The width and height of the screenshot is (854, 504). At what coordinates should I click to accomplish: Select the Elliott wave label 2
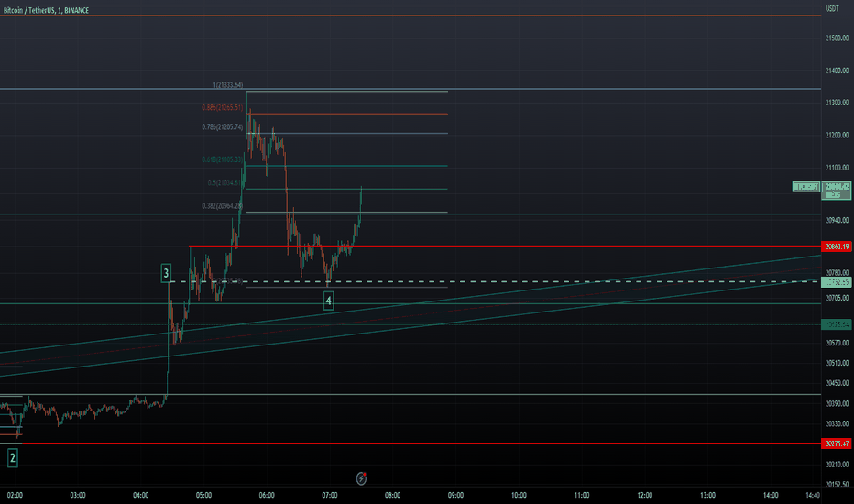[13, 457]
